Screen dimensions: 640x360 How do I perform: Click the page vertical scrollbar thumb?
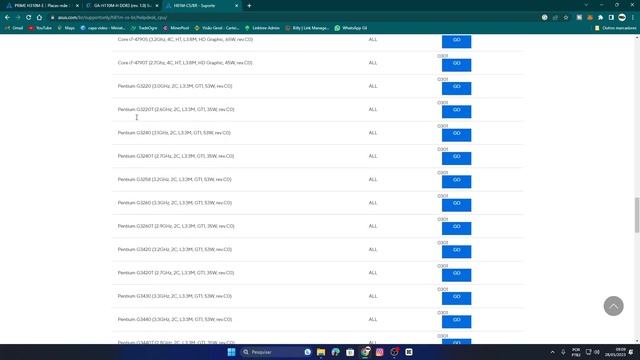pos(637,215)
